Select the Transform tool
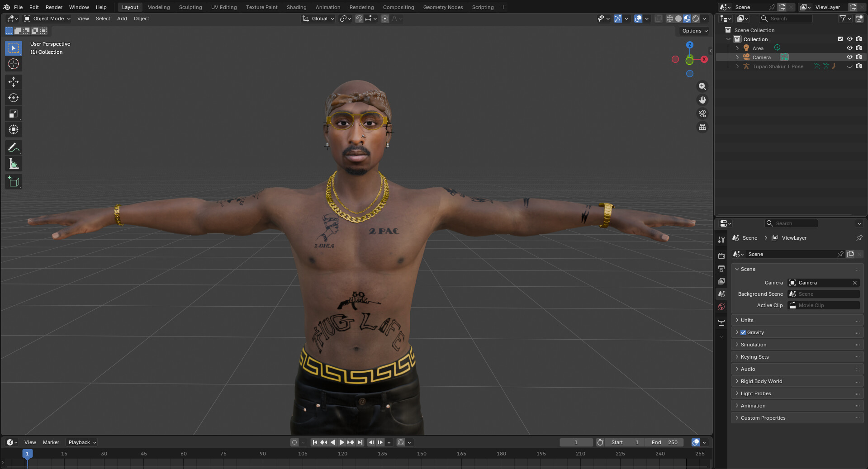868x469 pixels. pos(14,130)
